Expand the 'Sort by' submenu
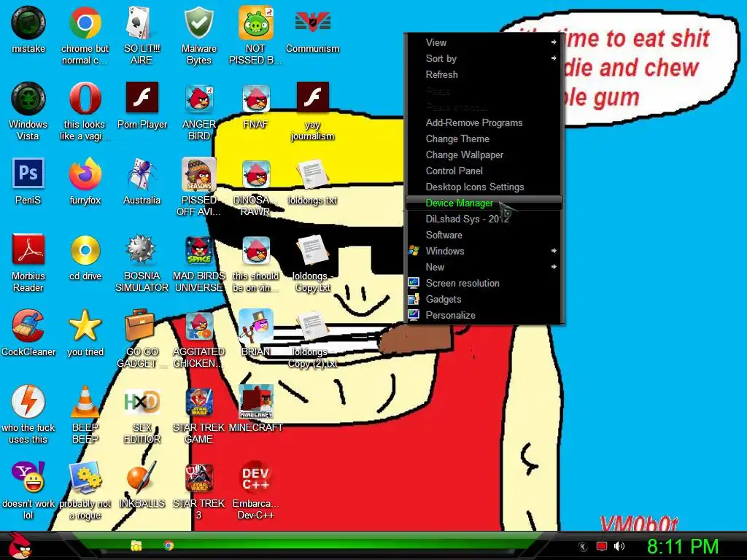 pyautogui.click(x=484, y=58)
